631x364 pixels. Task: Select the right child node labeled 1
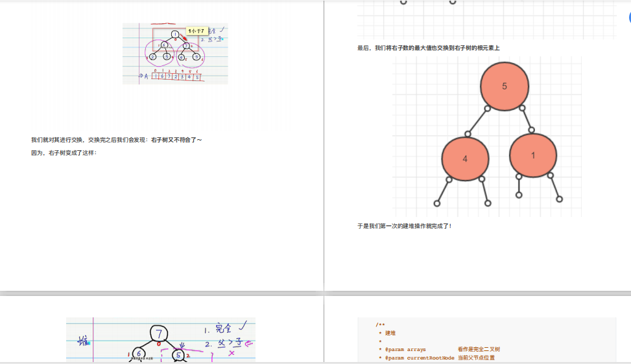point(533,155)
